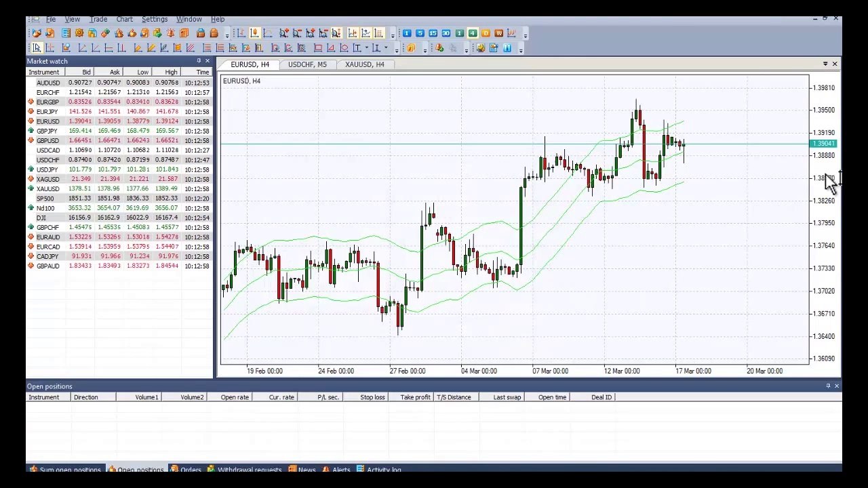This screenshot has height=488, width=868.
Task: Expand the drawing toolbar overflow options
Action: (x=397, y=49)
